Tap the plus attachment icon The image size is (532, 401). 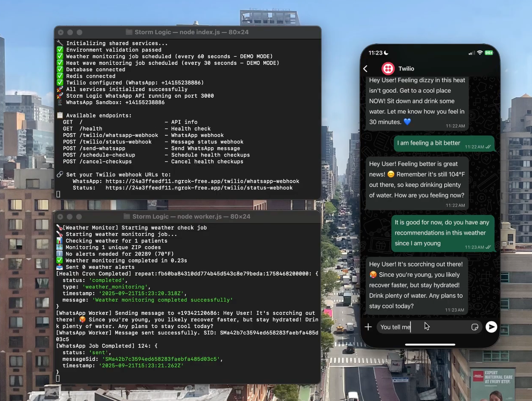[x=368, y=327]
